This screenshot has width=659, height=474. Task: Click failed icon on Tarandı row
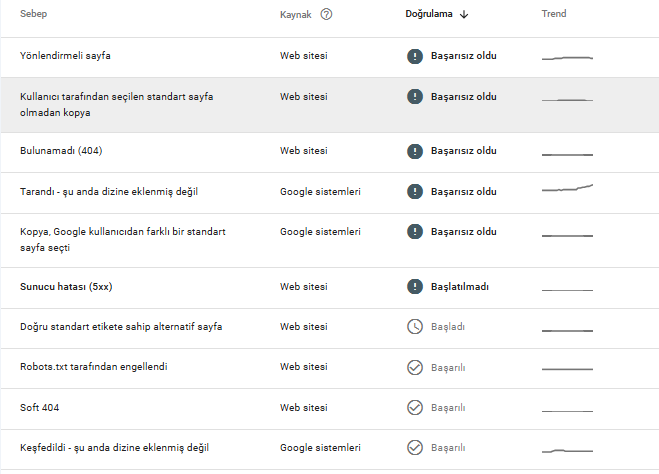tap(415, 192)
